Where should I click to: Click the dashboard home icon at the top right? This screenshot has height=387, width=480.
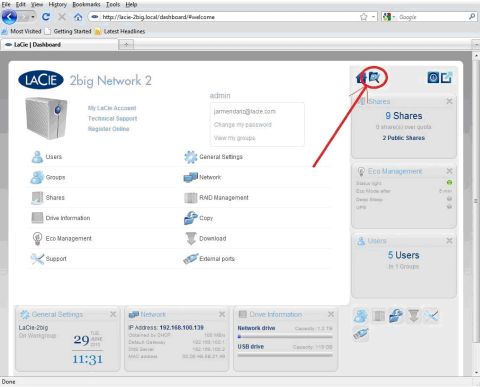click(x=361, y=78)
